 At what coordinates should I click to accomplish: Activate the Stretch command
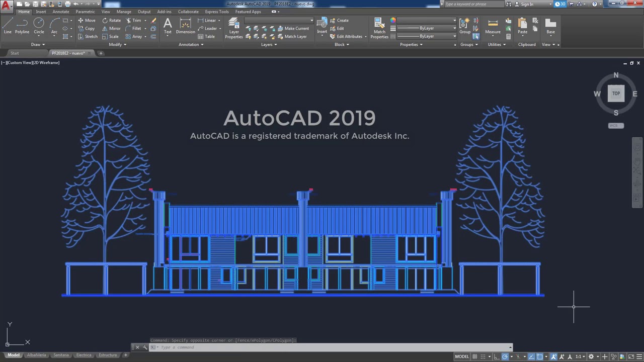88,37
